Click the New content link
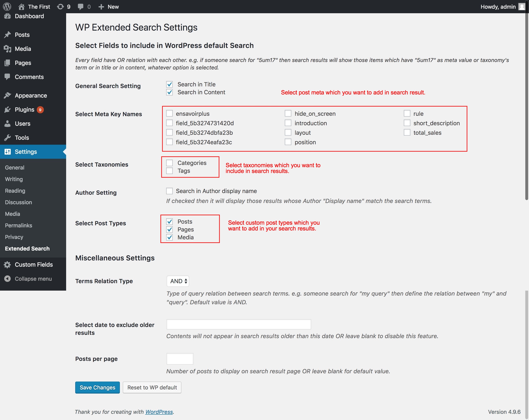529x420 pixels. pos(113,7)
